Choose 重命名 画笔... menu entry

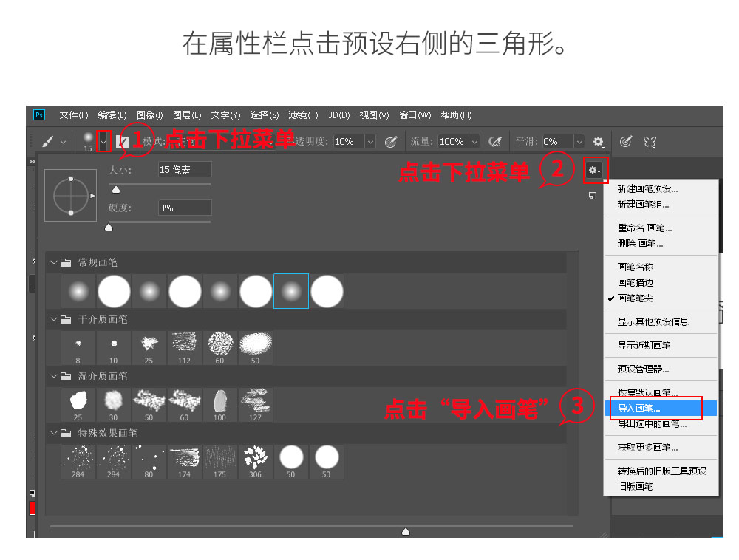[660, 228]
